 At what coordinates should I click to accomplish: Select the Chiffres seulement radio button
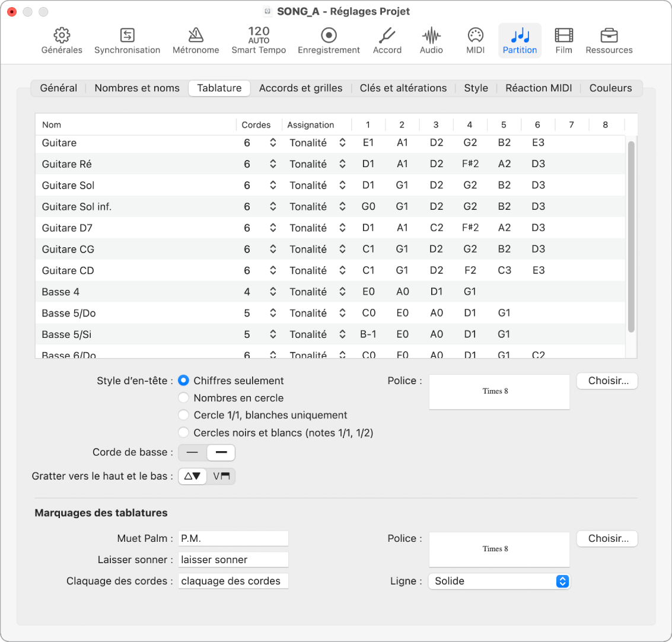point(184,381)
